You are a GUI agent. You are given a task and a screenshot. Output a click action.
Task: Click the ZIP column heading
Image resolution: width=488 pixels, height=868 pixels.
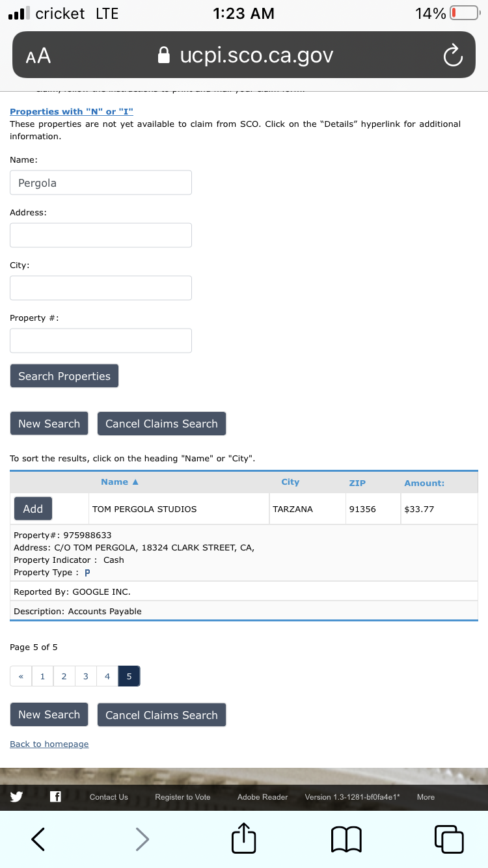(357, 483)
